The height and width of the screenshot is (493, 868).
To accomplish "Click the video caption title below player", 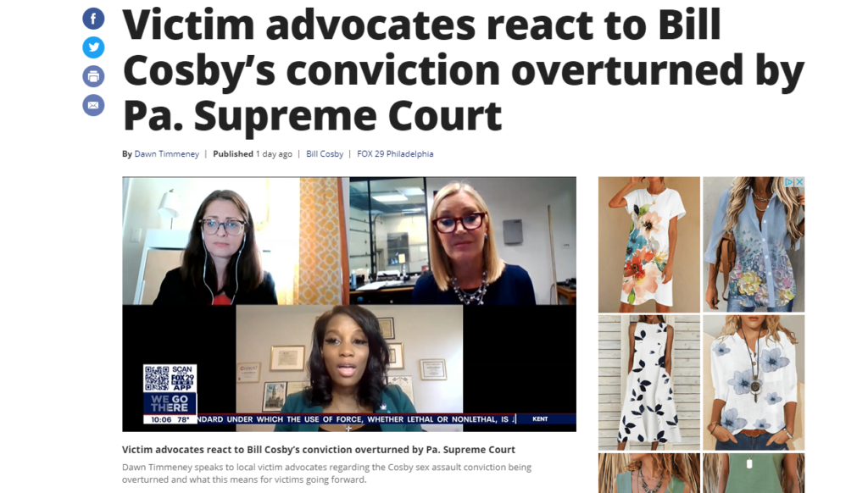I will click(319, 450).
